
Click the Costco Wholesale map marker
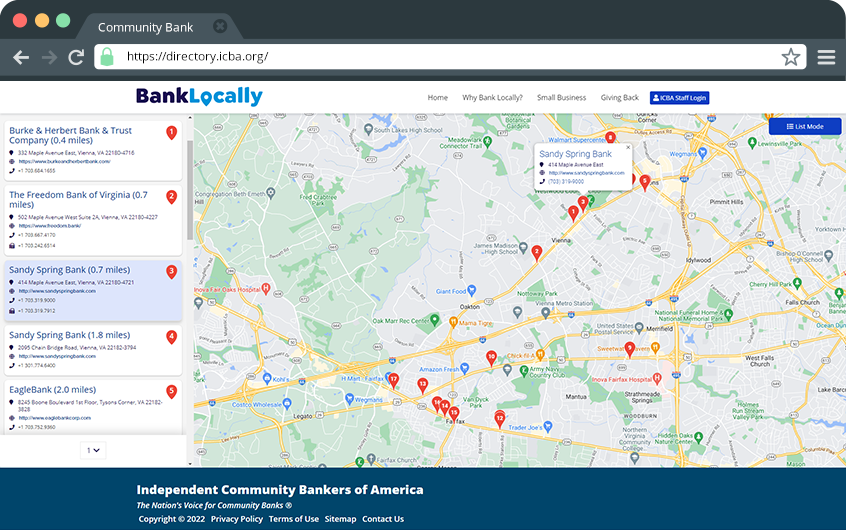287,404
